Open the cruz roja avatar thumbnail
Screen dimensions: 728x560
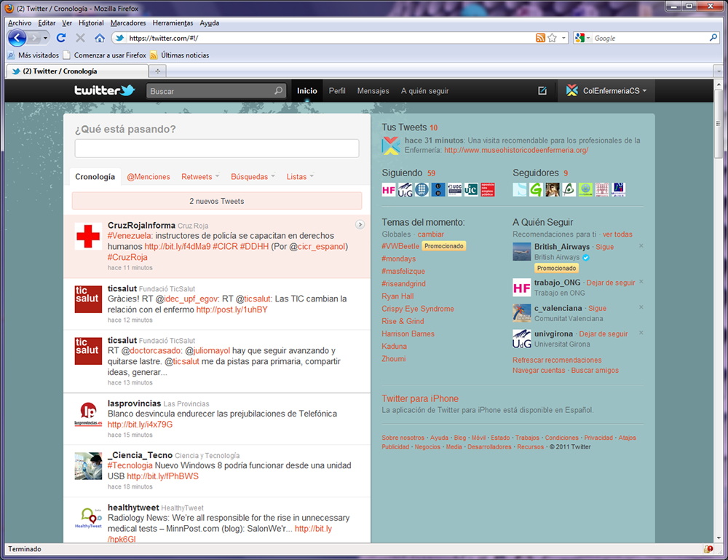point(88,236)
